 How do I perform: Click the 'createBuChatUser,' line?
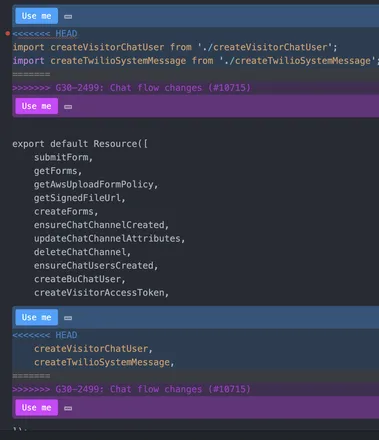coord(80,279)
